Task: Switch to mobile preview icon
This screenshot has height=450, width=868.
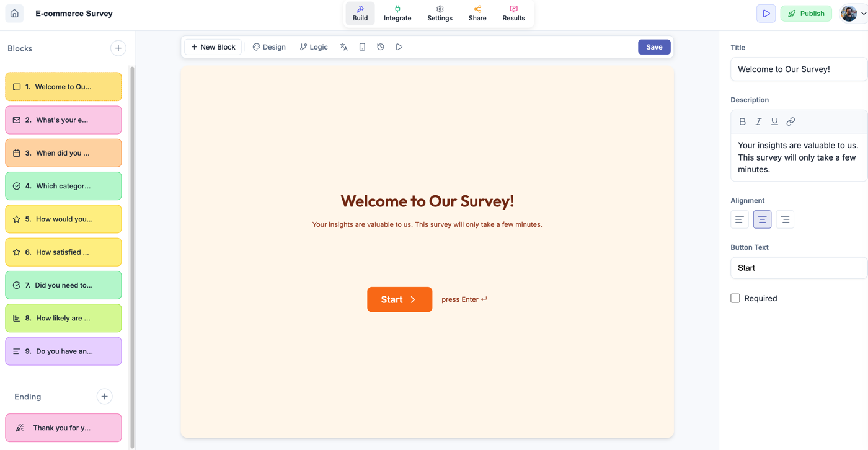Action: point(362,46)
